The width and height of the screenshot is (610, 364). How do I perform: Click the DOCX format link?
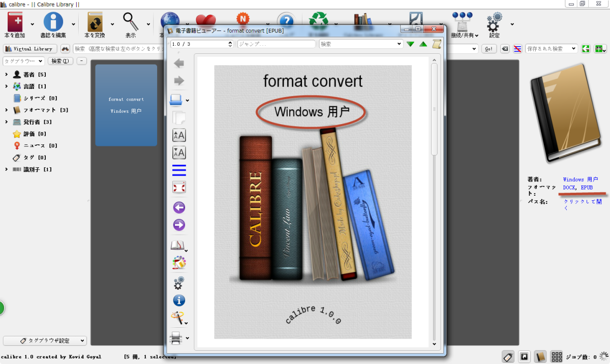coord(570,188)
